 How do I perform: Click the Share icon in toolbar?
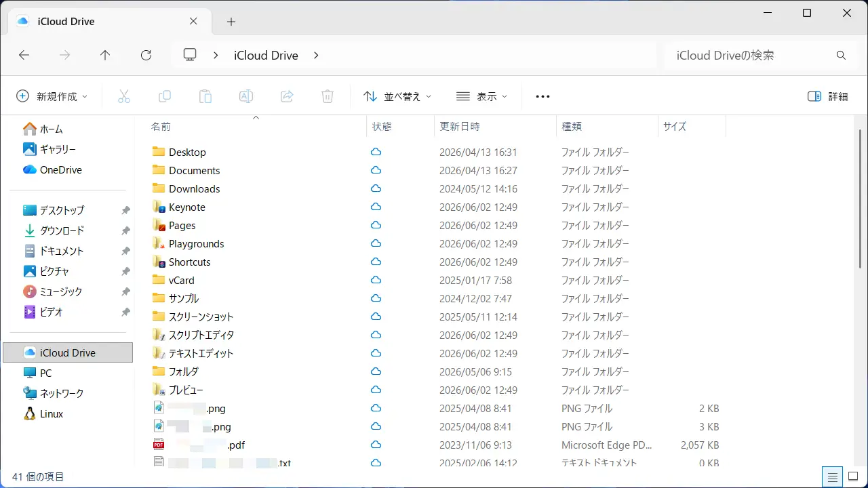tap(287, 96)
